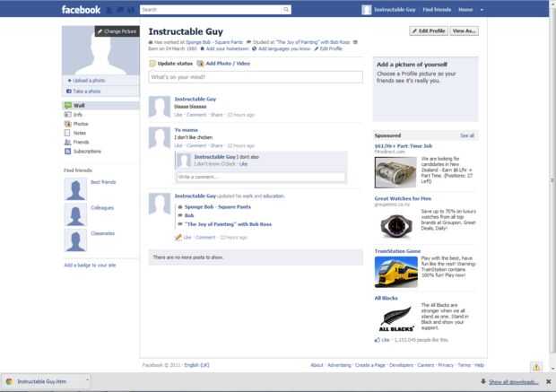Open Best friends list

103,182
